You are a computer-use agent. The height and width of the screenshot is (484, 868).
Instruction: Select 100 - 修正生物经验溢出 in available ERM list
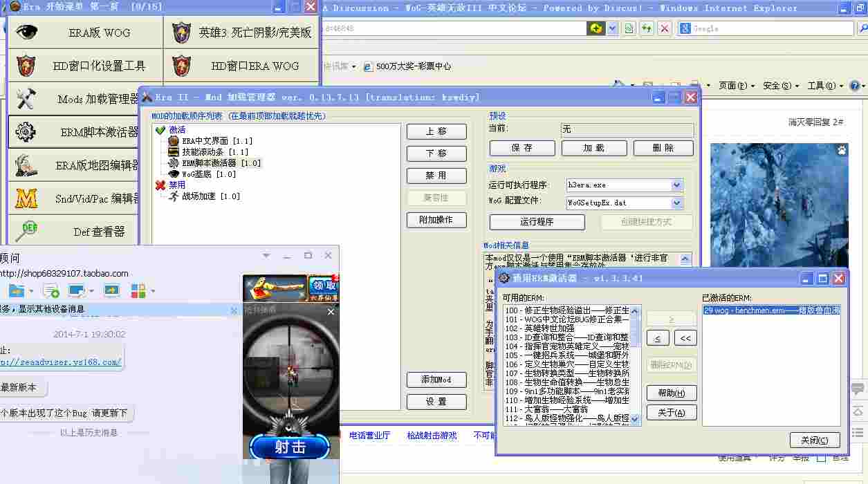tap(567, 311)
